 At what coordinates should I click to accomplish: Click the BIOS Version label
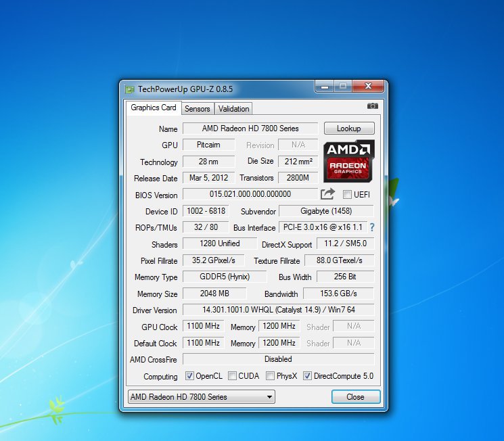(x=156, y=195)
